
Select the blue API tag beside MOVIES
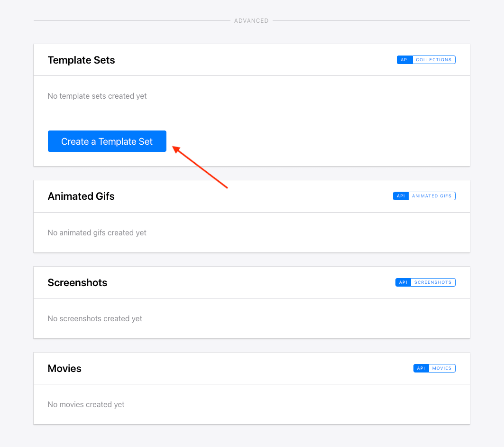[420, 368]
